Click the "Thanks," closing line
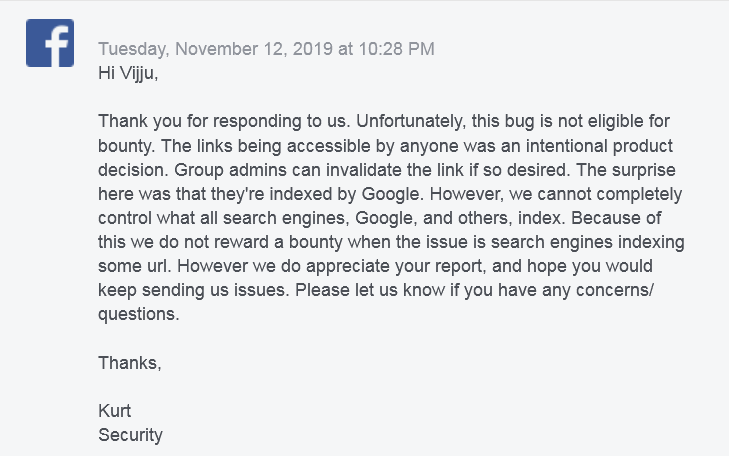Screen dimensions: 747x456 (129, 363)
